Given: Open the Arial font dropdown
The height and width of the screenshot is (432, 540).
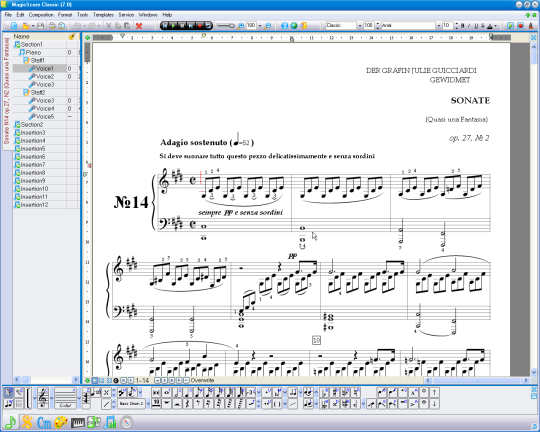Looking at the screenshot, I should pyautogui.click(x=439, y=25).
